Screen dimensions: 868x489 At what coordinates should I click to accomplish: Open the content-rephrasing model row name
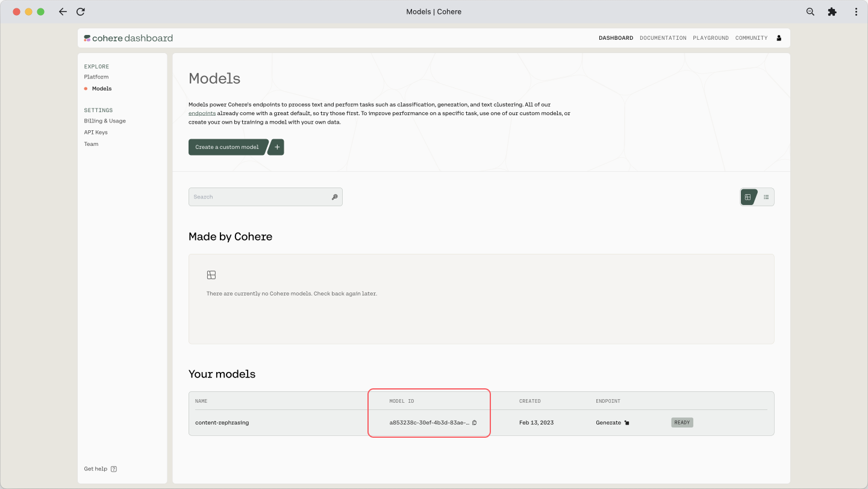222,423
